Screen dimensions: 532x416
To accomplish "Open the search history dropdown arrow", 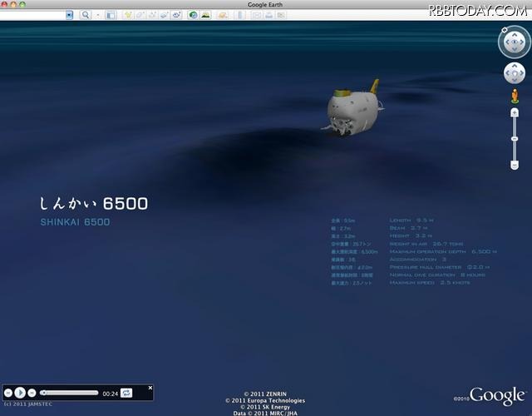I will click(x=70, y=15).
